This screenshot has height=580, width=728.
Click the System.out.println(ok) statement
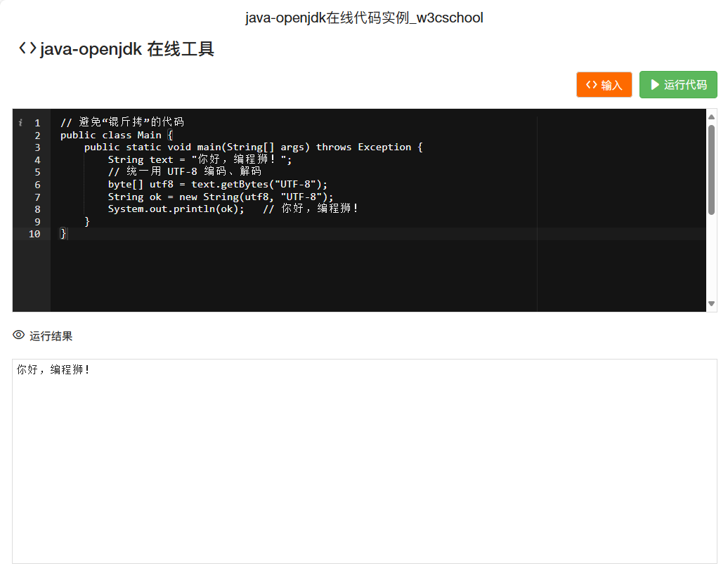[176, 209]
